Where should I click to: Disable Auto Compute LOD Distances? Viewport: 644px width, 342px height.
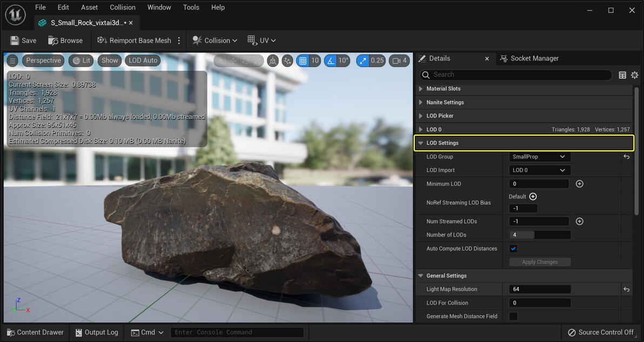coord(513,249)
